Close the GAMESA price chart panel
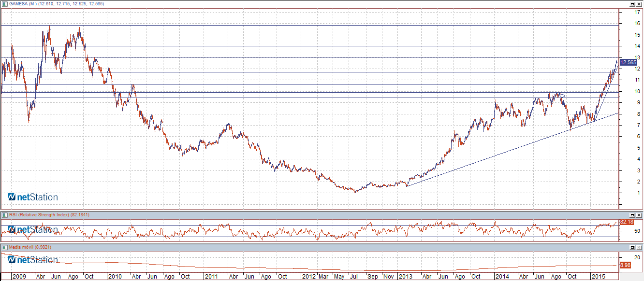644x281 pixels. click(x=639, y=4)
